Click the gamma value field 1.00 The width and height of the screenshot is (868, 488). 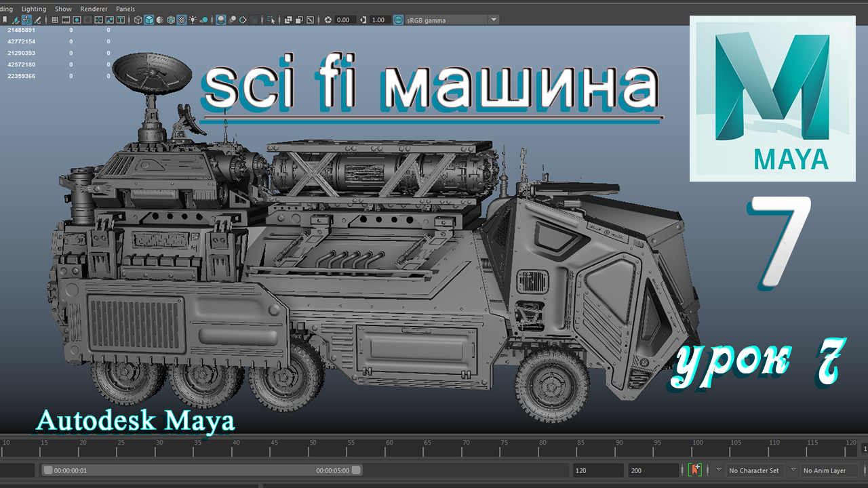(380, 20)
